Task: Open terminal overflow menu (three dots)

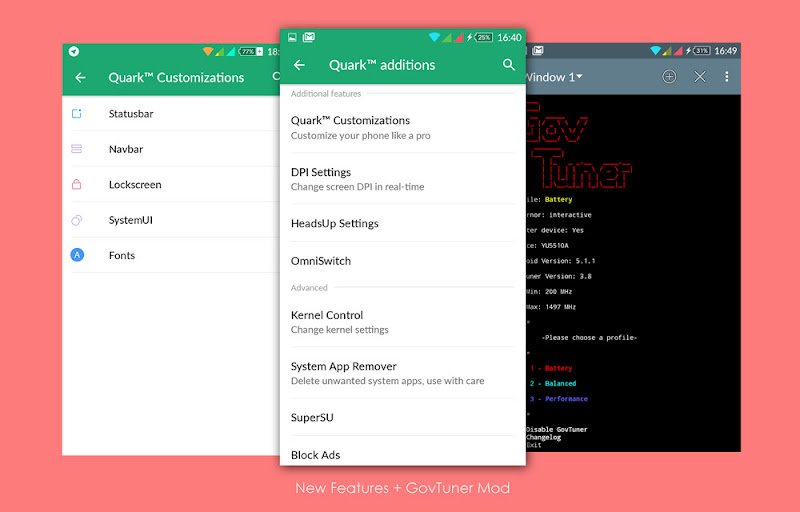Action: pos(727,76)
